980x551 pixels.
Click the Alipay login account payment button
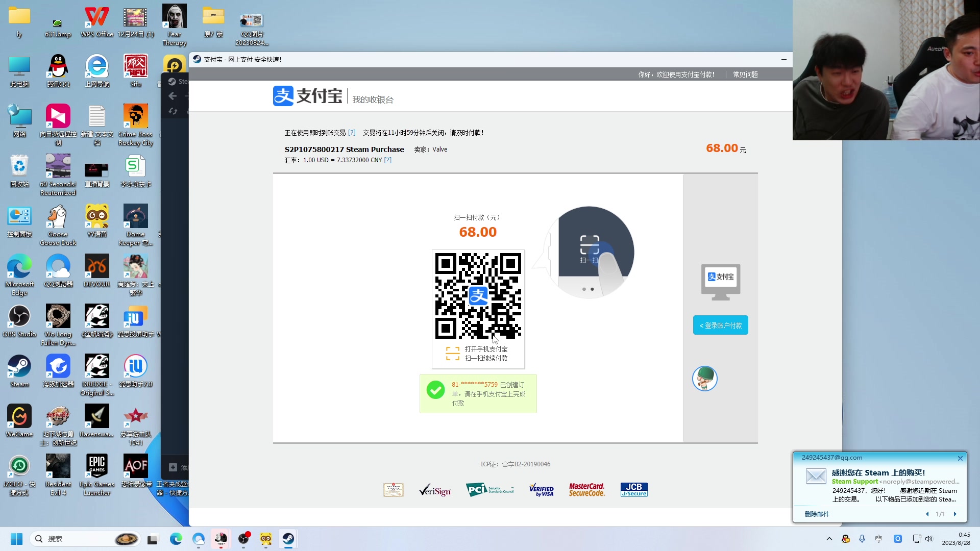point(720,325)
